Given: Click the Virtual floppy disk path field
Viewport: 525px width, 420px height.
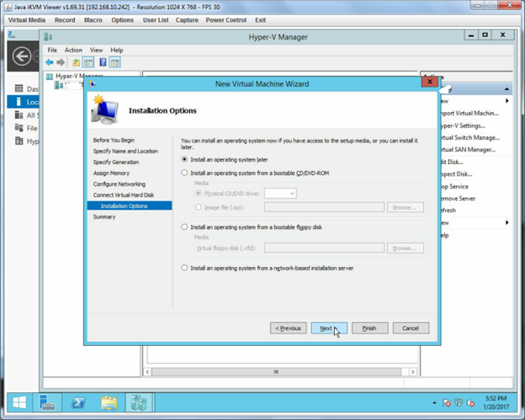Looking at the screenshot, I should [324, 247].
